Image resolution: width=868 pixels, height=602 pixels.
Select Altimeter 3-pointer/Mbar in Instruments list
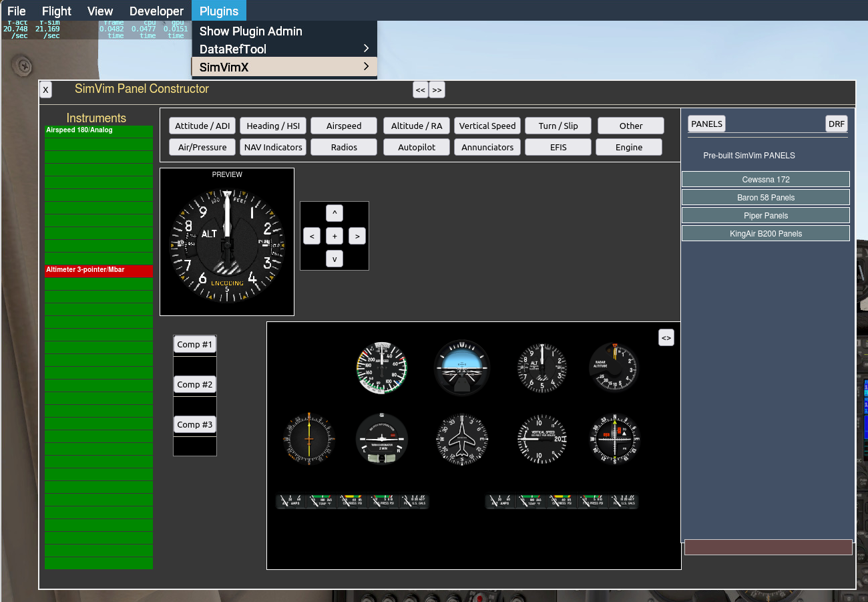[99, 271]
